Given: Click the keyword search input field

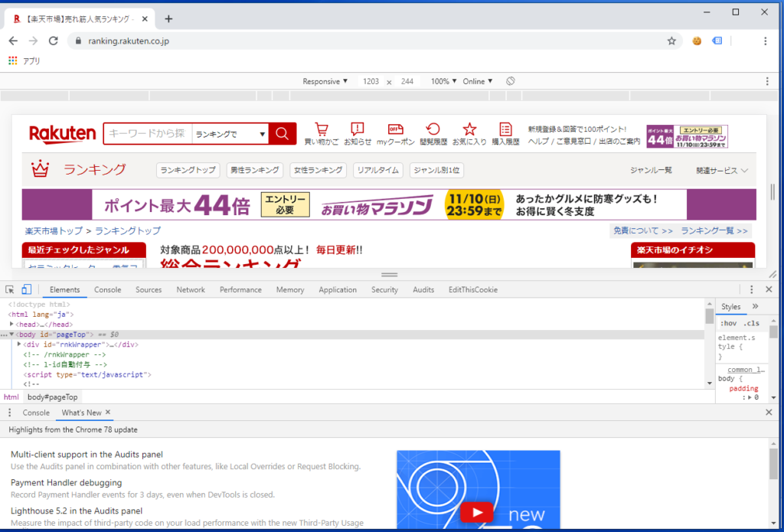Looking at the screenshot, I should pos(147,134).
